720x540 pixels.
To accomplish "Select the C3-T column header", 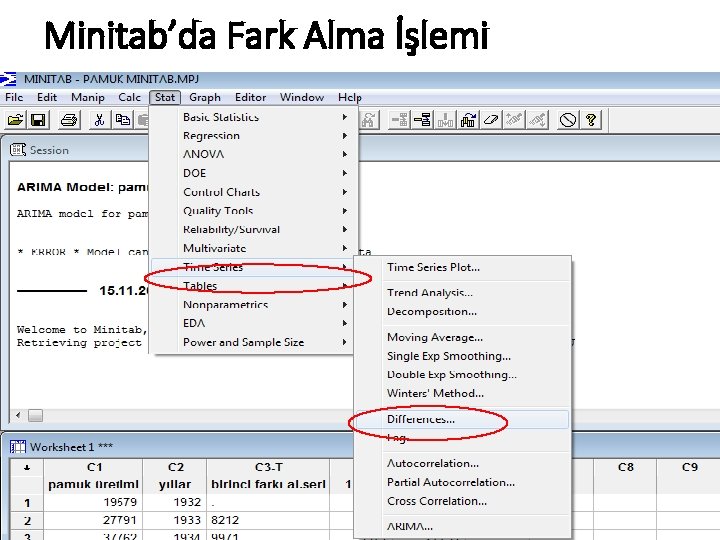I will (268, 467).
